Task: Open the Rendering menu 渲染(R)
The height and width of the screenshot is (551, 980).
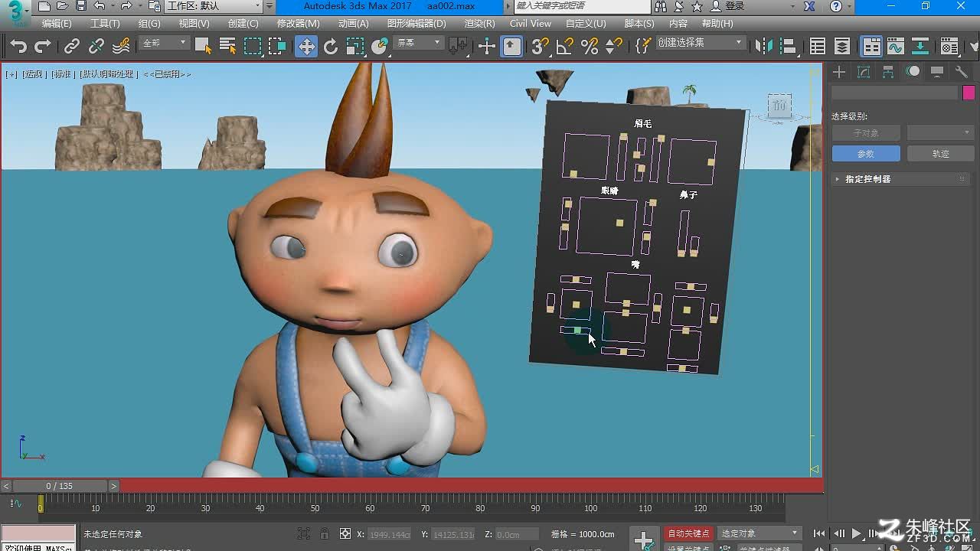Action: coord(479,24)
